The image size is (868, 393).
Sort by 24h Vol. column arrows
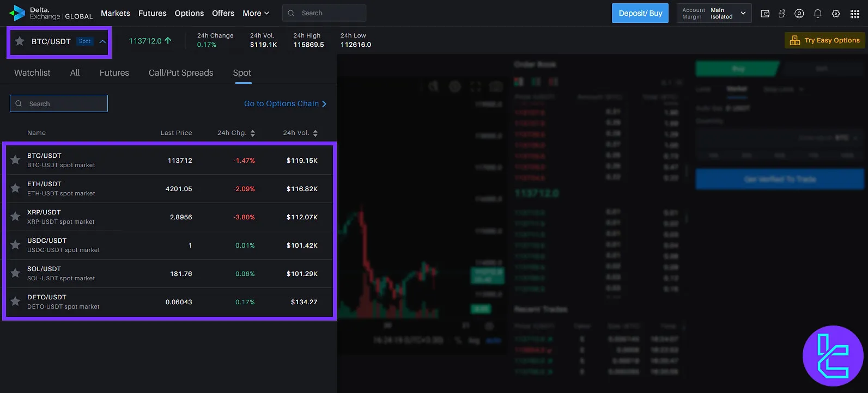click(315, 133)
